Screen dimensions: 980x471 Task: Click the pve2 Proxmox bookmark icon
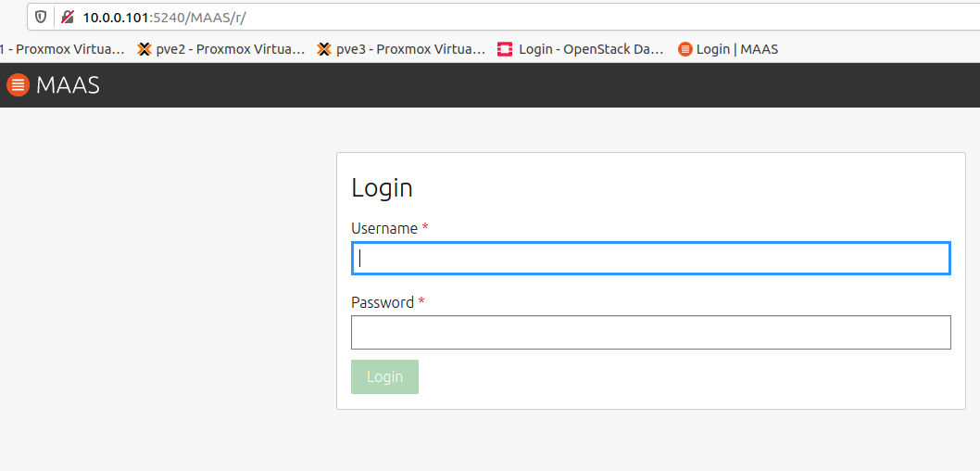[144, 49]
